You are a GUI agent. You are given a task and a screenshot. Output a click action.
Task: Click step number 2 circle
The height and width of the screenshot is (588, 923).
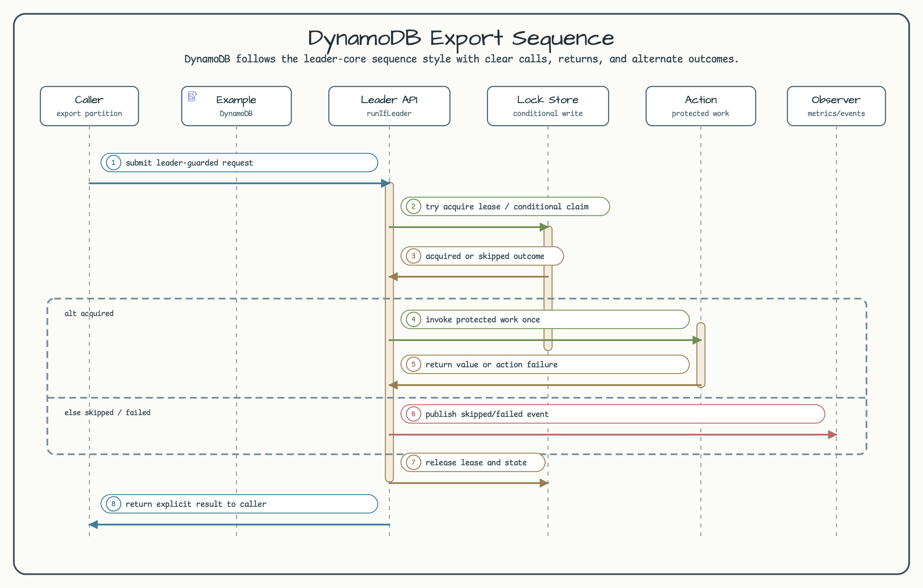[x=413, y=206]
